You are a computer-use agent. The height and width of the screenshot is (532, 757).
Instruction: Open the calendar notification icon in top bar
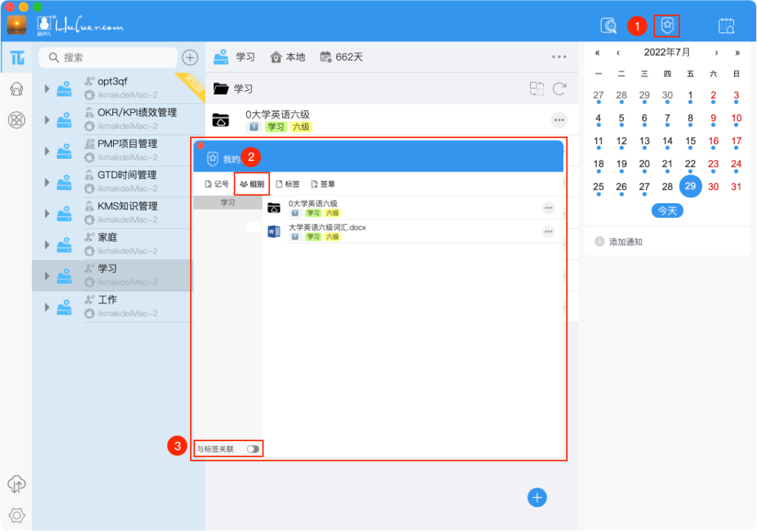(x=726, y=26)
